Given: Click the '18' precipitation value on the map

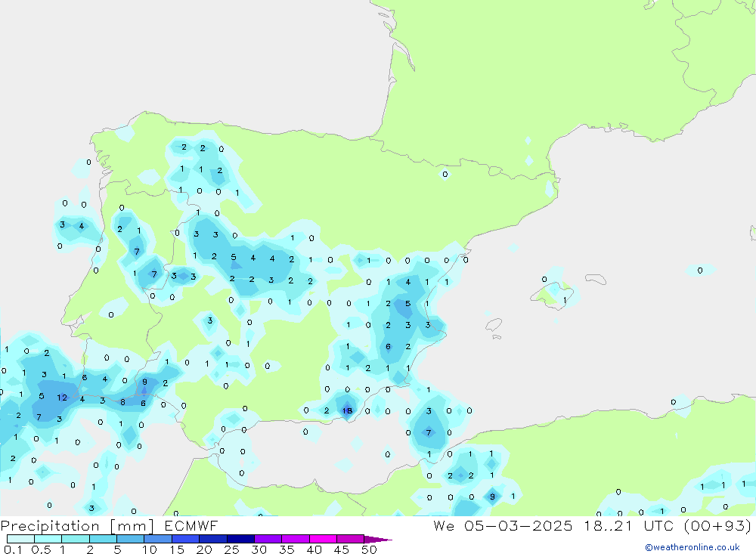Looking at the screenshot, I should (347, 411).
